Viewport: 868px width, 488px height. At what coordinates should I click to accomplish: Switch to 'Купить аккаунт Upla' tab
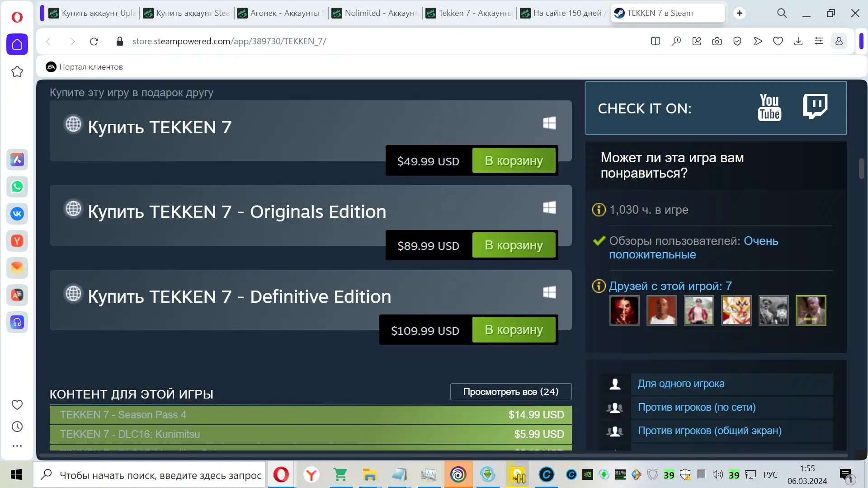coord(92,13)
